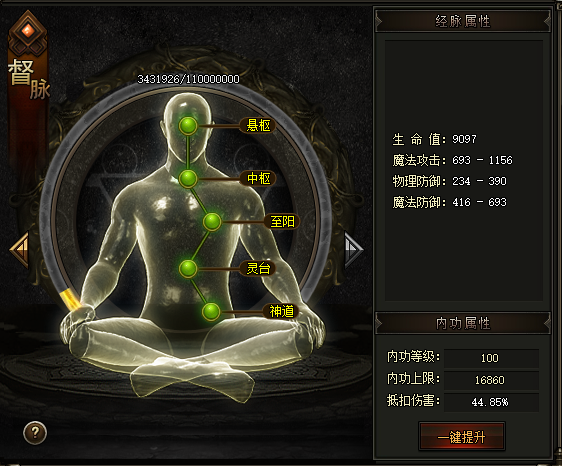
Task: Open the question mark help icon
Action: 35,433
